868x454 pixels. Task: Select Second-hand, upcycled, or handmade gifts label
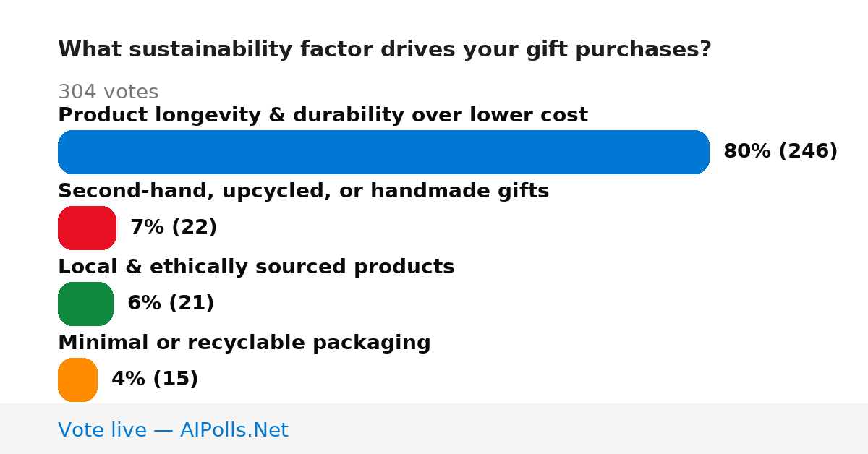[x=303, y=191]
